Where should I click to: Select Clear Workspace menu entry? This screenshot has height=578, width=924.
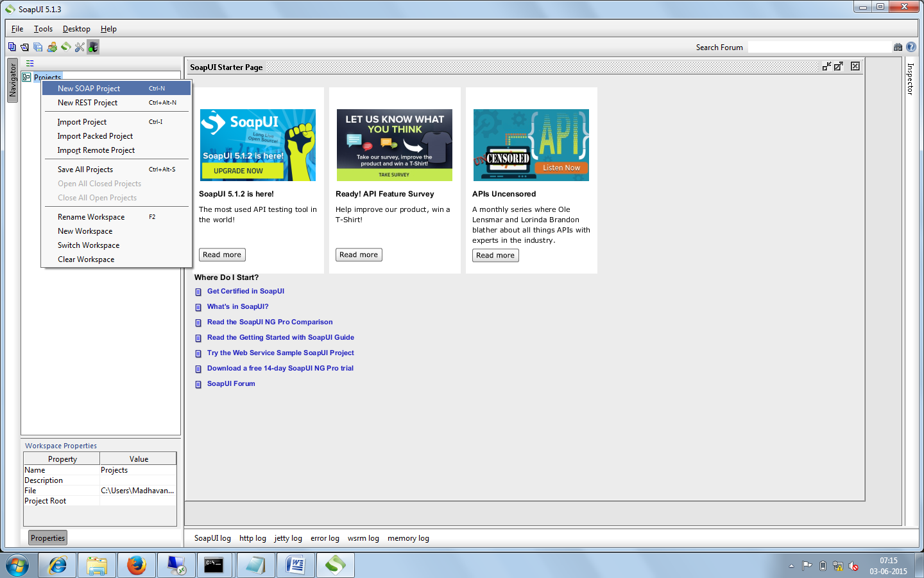116,259
